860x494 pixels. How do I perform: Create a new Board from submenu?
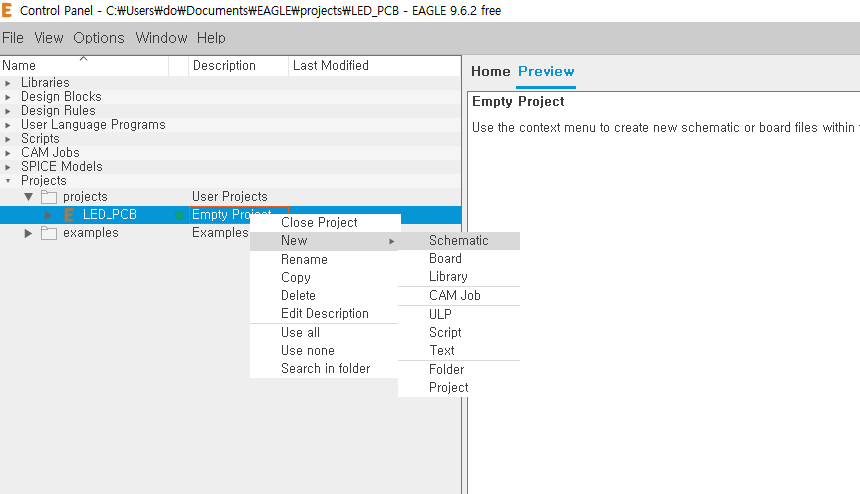(459, 259)
